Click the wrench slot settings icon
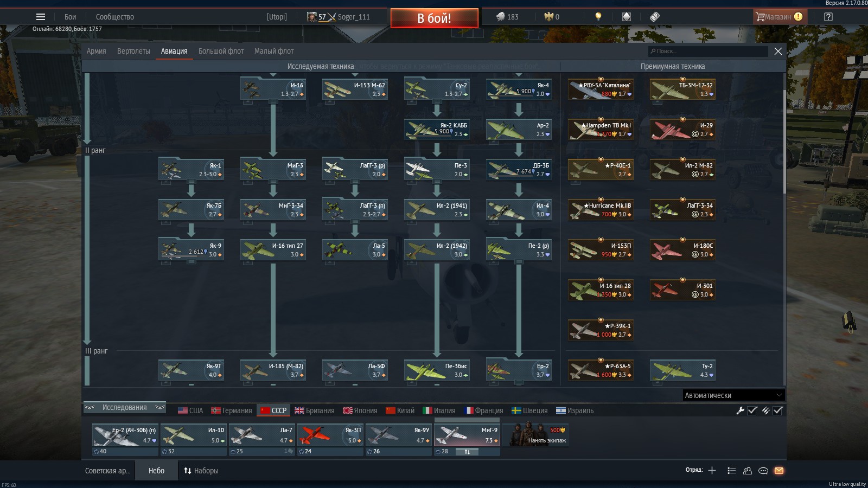Screen dimensions: 868x488 (x=740, y=410)
